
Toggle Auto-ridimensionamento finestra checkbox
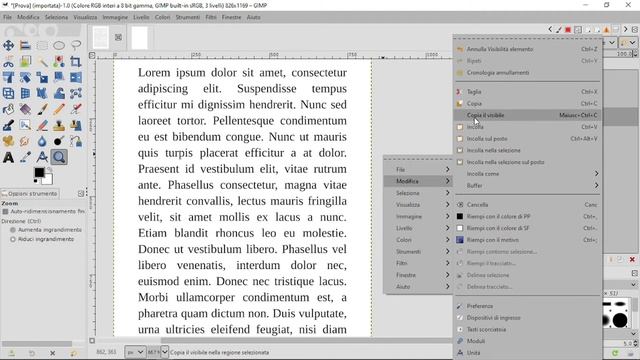click(5, 211)
